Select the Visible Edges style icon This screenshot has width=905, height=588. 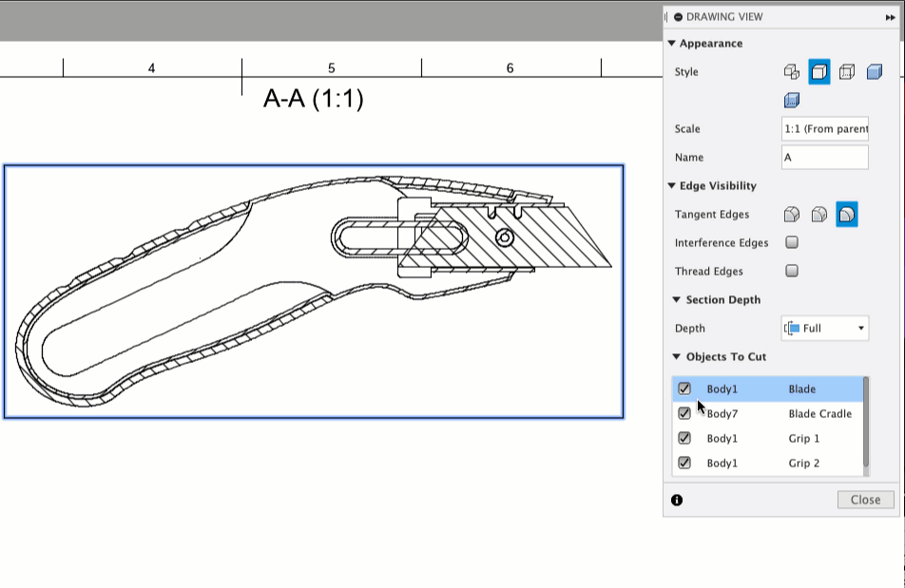point(819,72)
